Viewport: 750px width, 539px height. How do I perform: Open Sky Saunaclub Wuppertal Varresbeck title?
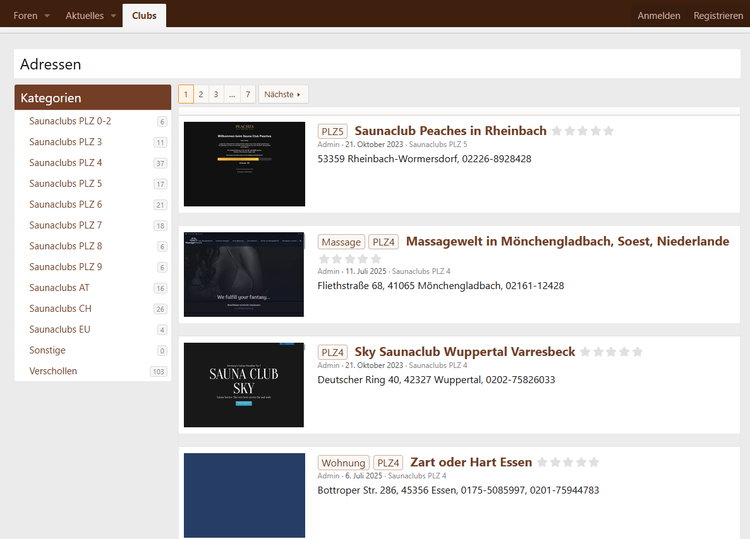[464, 352]
